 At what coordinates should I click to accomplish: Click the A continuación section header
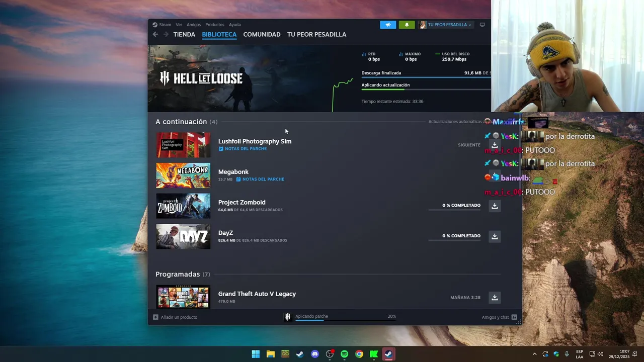(x=186, y=122)
